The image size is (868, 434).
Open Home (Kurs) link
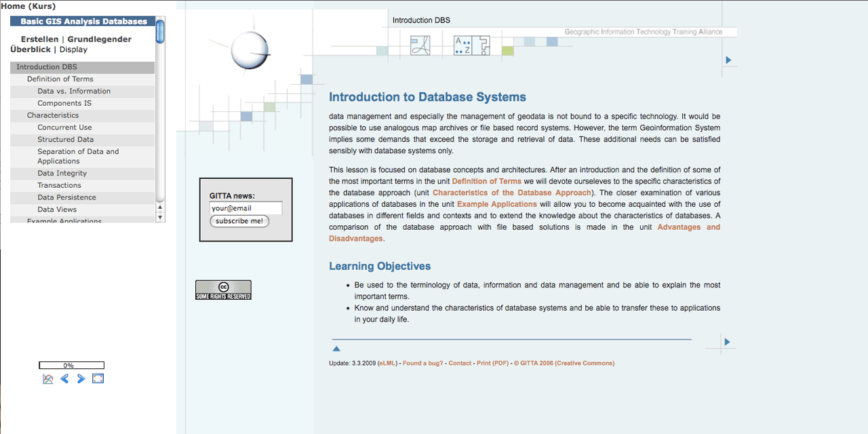point(28,6)
